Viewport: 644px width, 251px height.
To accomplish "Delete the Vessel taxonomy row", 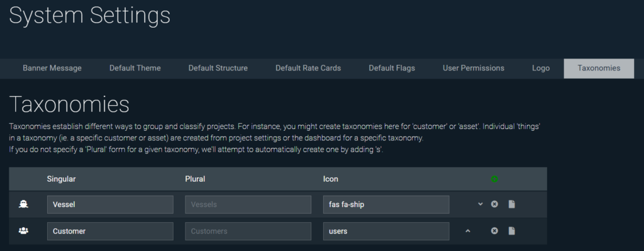I will [494, 204].
